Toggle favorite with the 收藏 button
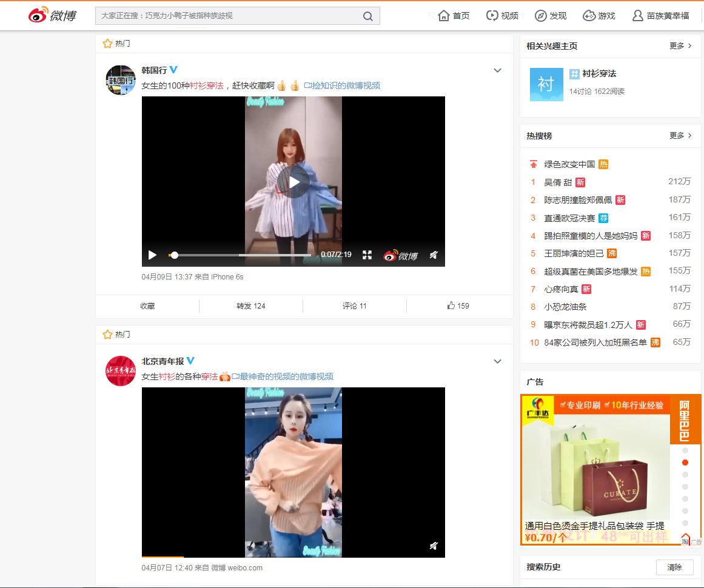This screenshot has width=704, height=588. point(146,306)
